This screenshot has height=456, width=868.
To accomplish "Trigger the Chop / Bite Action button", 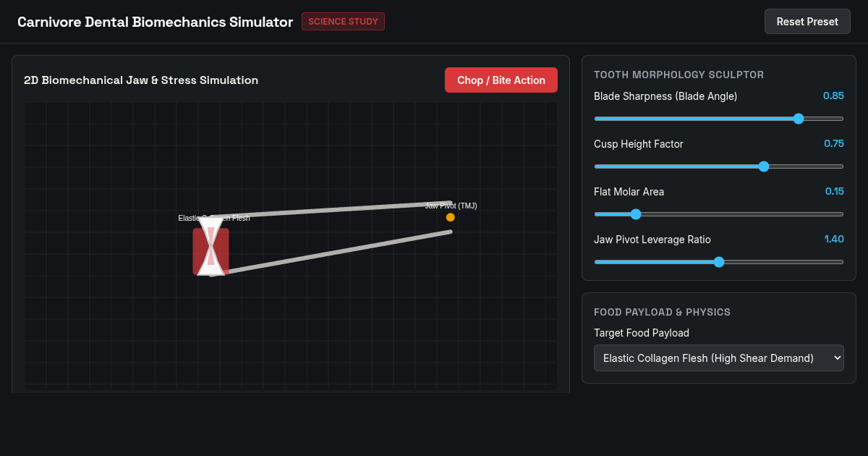I will 501,80.
